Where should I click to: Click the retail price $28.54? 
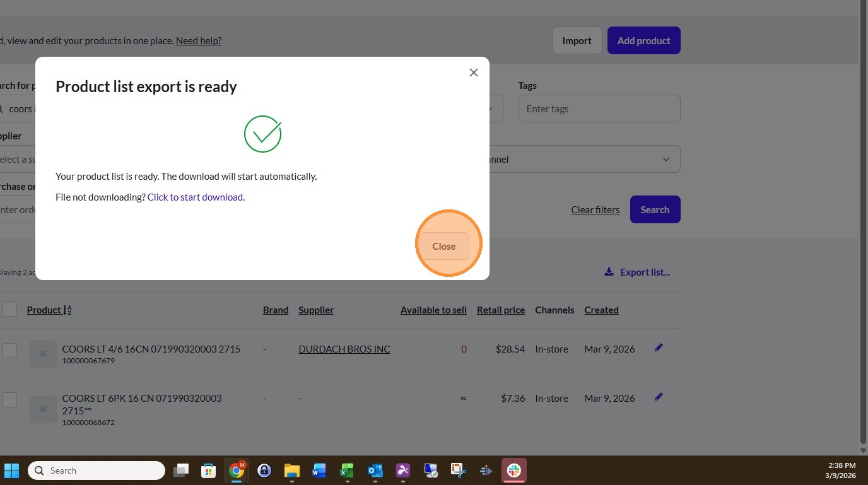coord(510,349)
